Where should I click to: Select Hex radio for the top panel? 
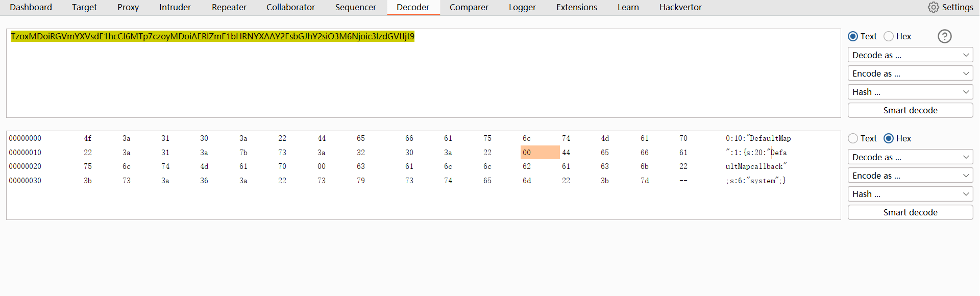point(889,36)
